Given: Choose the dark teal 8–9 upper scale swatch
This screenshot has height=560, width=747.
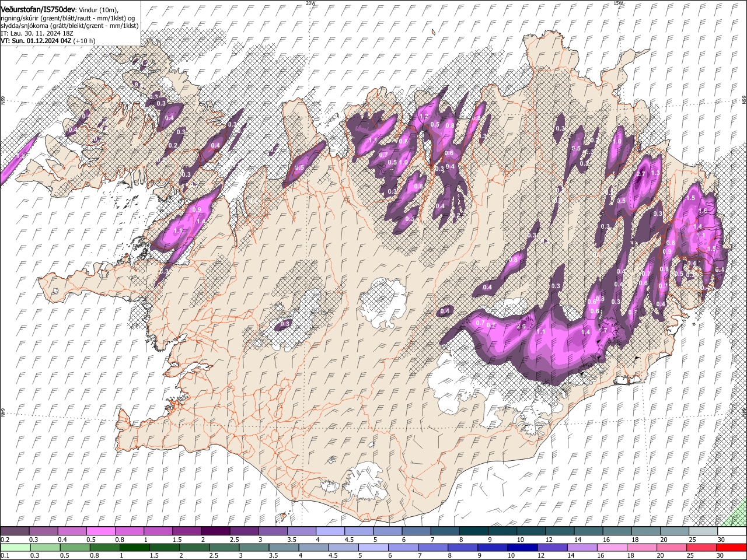Looking at the screenshot, I should click(473, 531).
